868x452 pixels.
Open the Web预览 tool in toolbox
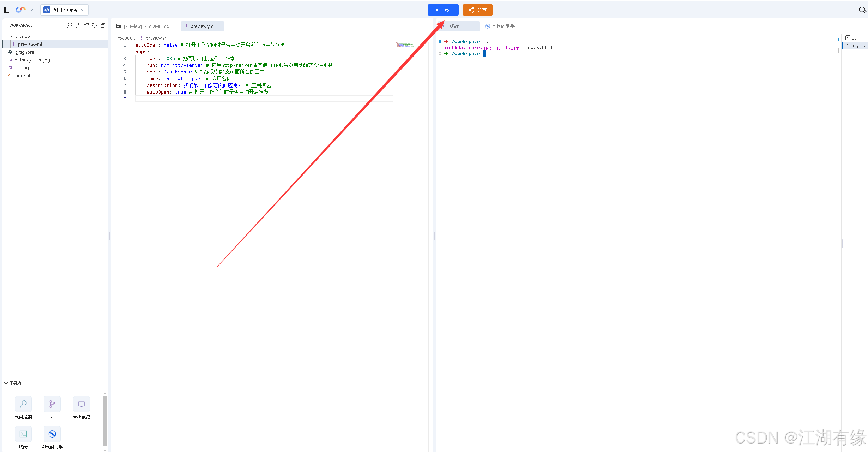[81, 404]
